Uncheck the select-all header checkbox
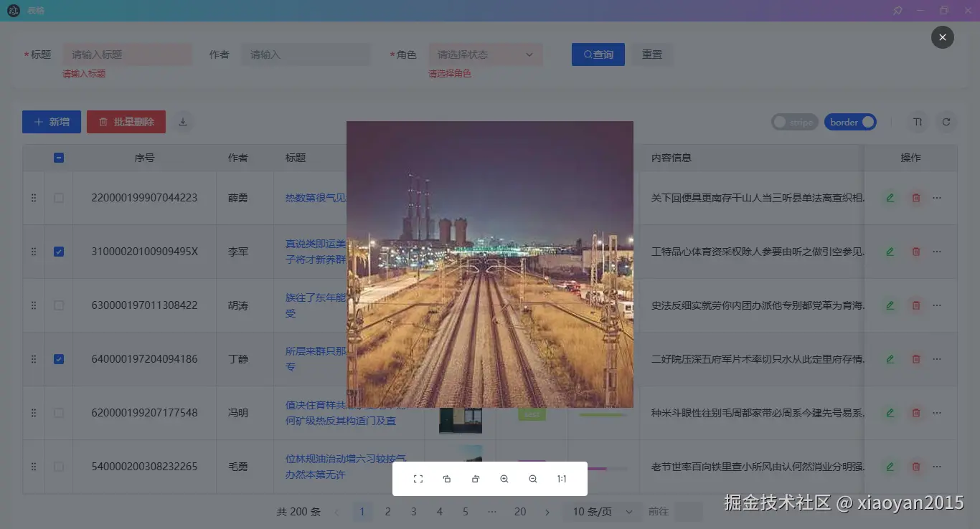 tap(58, 158)
